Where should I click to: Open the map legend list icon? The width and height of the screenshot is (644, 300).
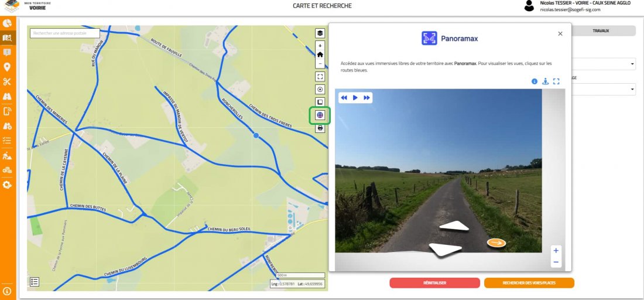click(x=35, y=282)
